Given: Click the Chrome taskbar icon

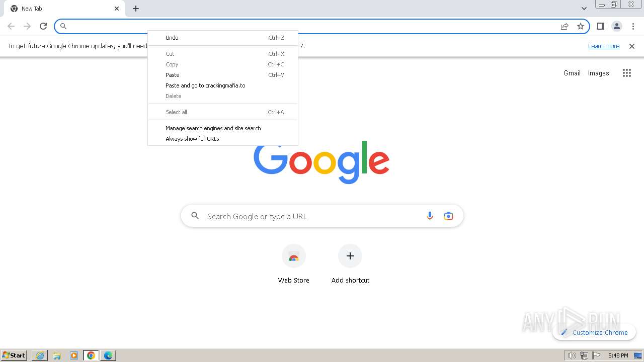Looking at the screenshot, I should [91, 355].
